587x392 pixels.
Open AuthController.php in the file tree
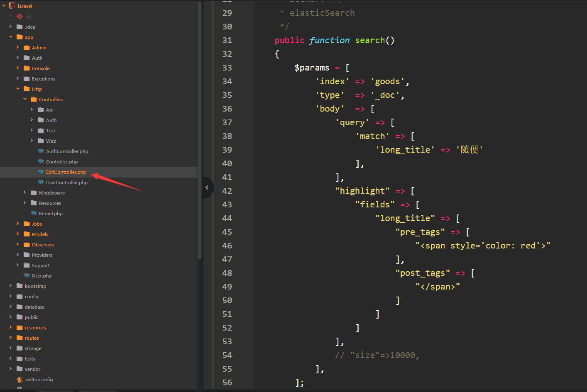click(67, 151)
